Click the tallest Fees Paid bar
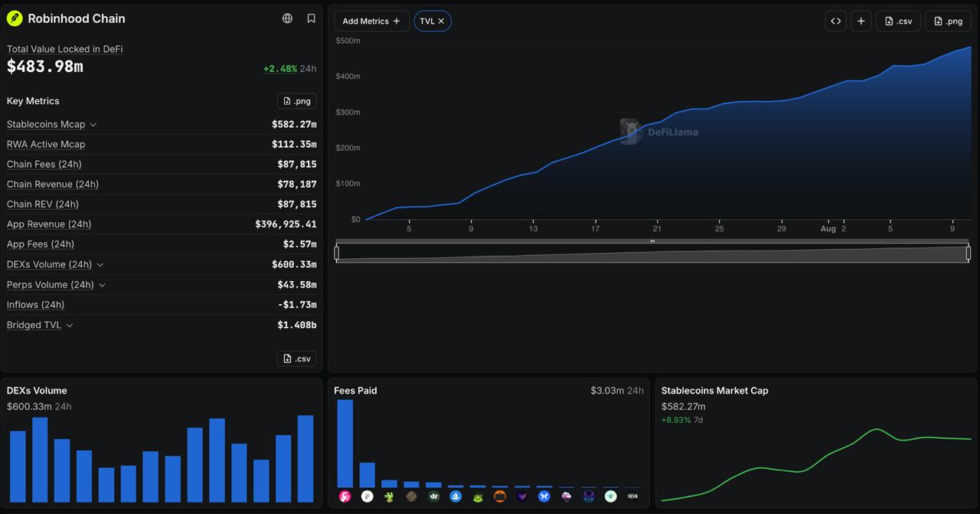 point(345,444)
